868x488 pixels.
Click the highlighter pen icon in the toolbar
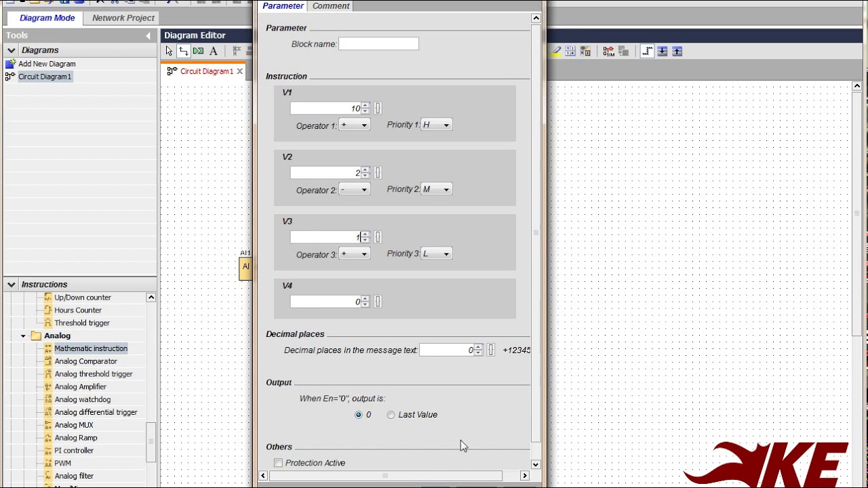557,51
